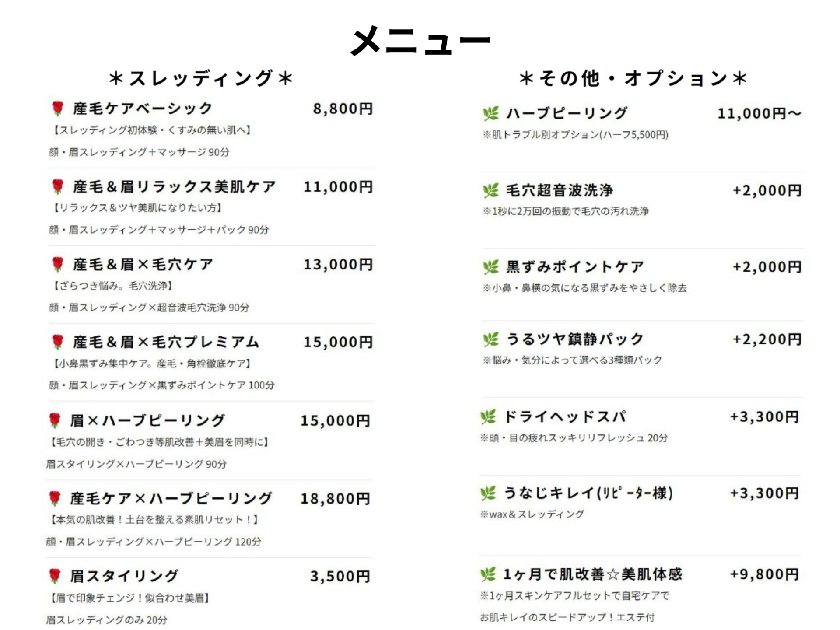Click the +9,800円 price
840x630 pixels.
coord(765,574)
